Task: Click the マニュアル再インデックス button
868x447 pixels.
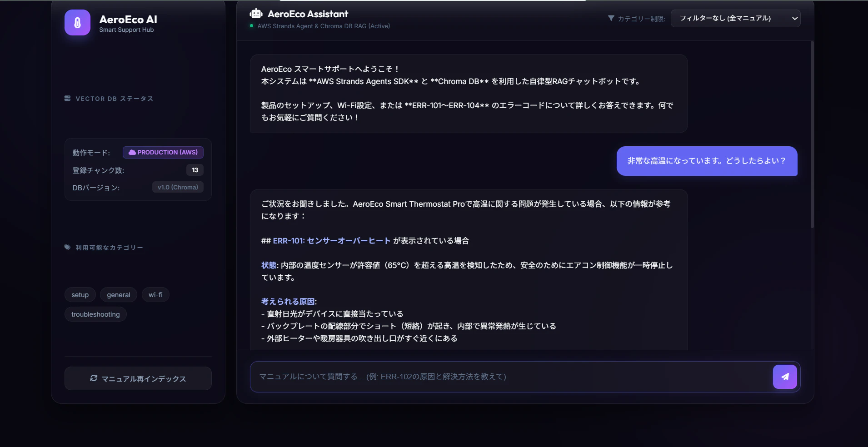Action: (x=138, y=378)
